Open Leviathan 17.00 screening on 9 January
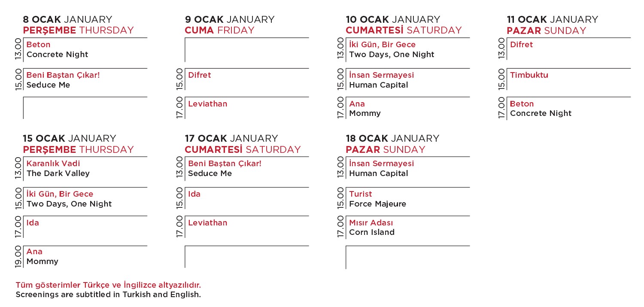Image resolution: width=644 pixels, height=307 pixels. pyautogui.click(x=208, y=104)
